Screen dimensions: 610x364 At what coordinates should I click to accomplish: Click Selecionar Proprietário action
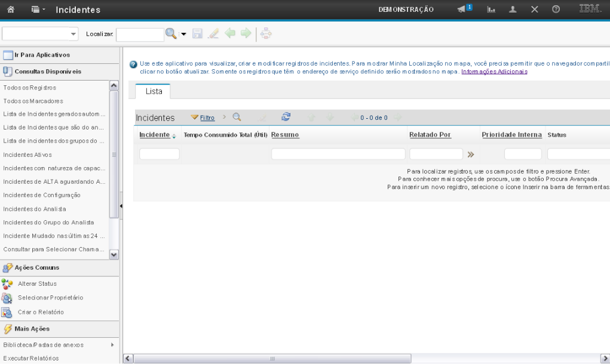pyautogui.click(x=50, y=298)
